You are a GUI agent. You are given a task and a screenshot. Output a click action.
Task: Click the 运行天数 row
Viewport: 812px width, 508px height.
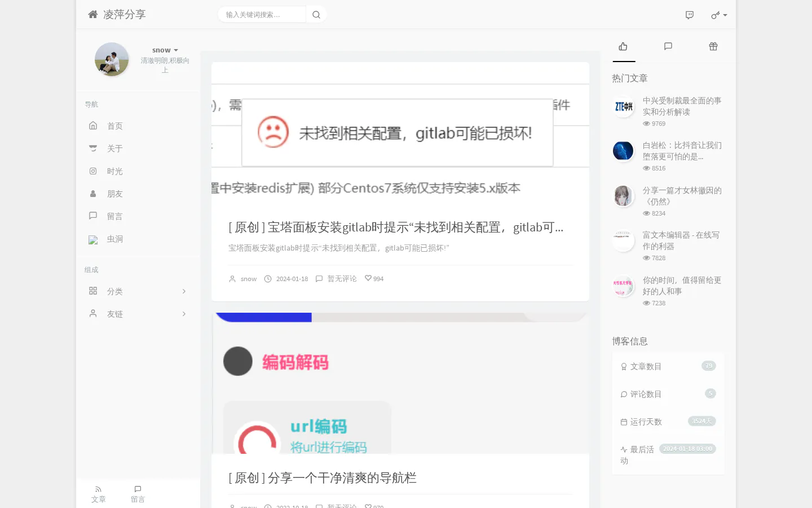pos(668,422)
